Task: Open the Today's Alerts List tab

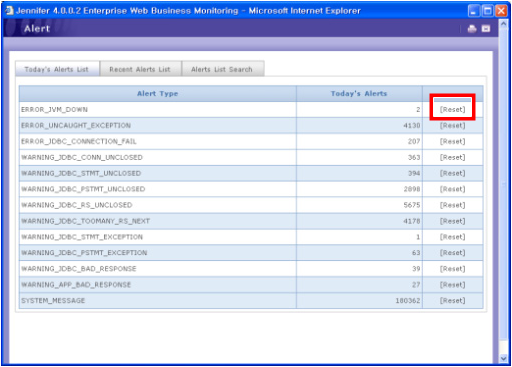Action: tap(57, 69)
